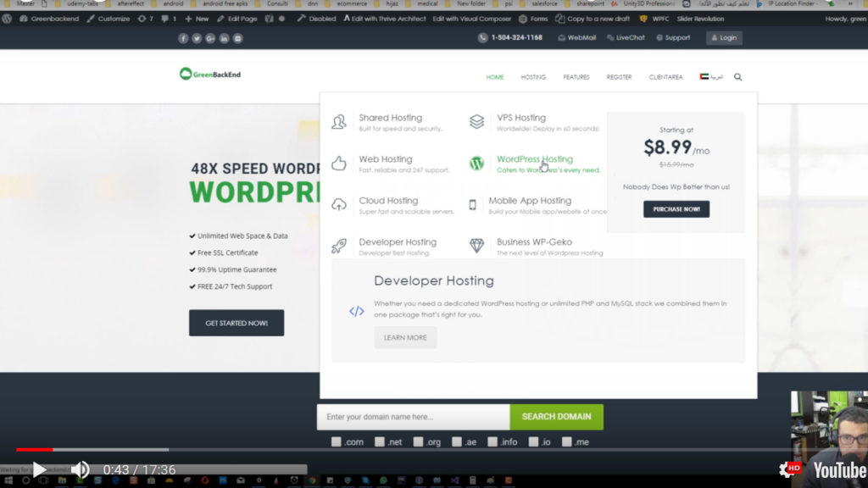Viewport: 868px width, 488px height.
Task: Click the Developer Hosting rocket icon
Action: tap(339, 246)
